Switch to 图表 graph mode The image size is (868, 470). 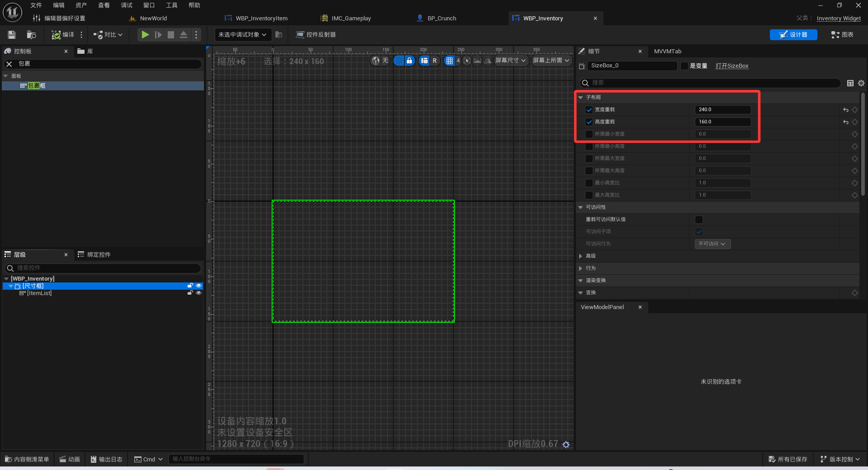tap(842, 35)
